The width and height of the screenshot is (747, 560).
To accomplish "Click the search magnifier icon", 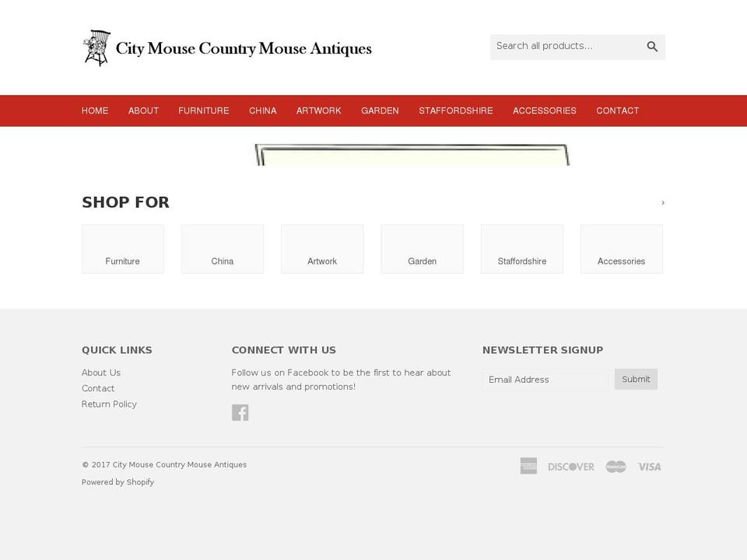I will point(652,47).
